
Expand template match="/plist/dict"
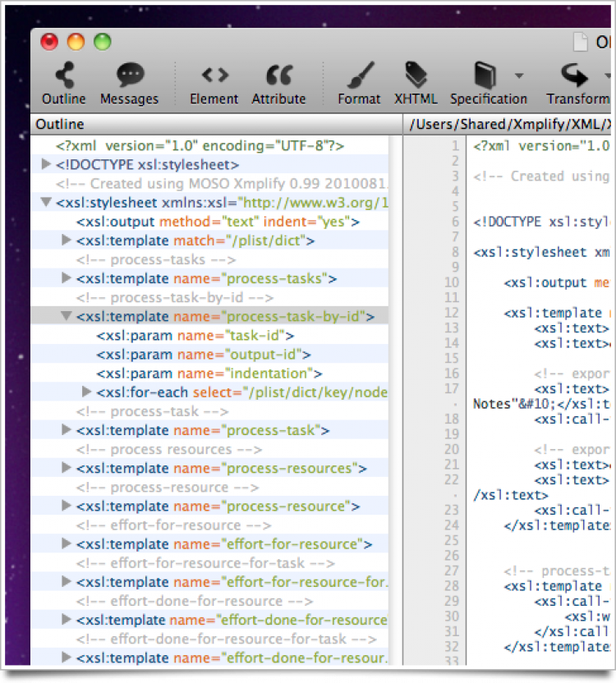66,240
